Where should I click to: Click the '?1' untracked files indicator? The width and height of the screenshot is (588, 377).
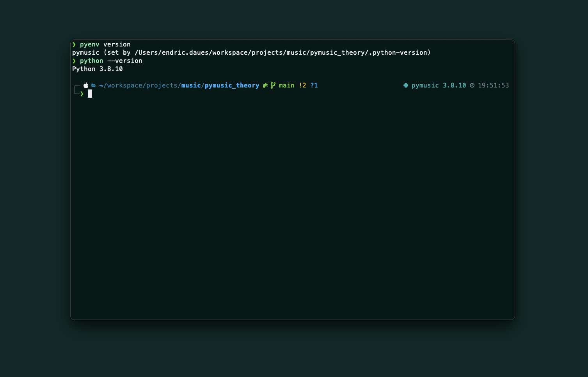coord(314,86)
